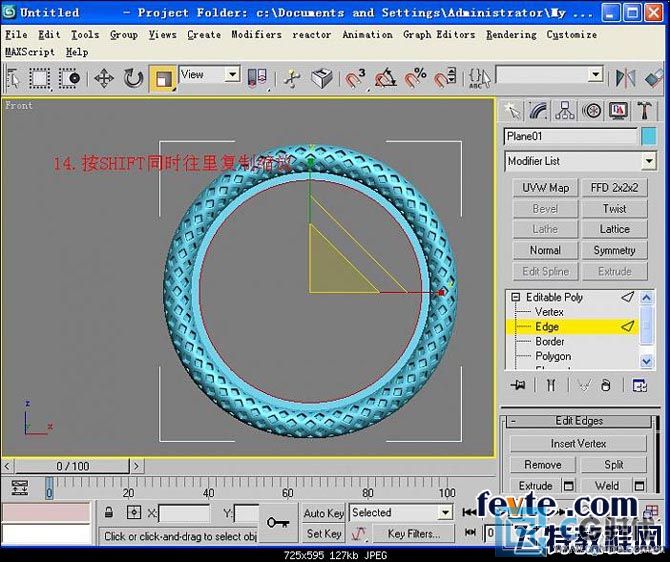The height and width of the screenshot is (562, 670).
Task: Open the Hierarchy command panel tab
Action: tap(565, 111)
